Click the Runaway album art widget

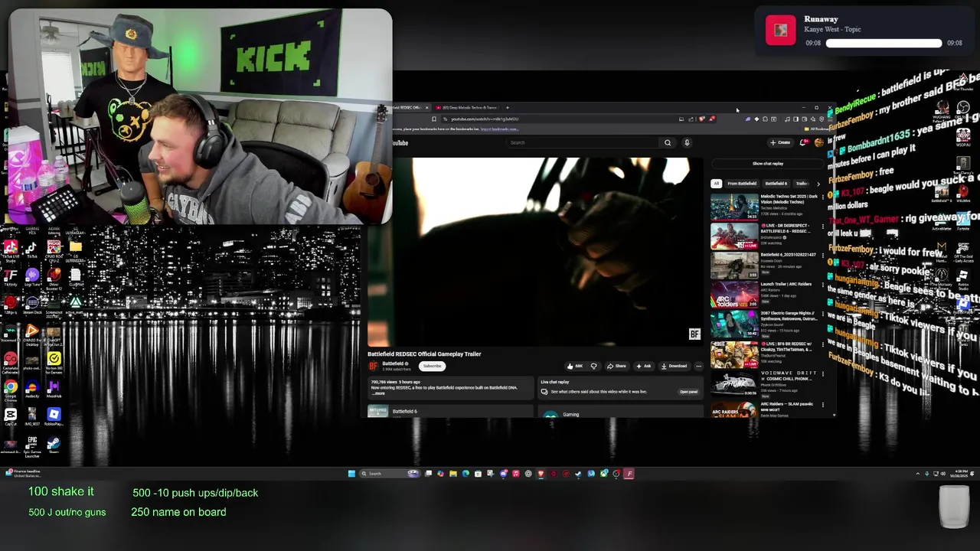click(781, 30)
